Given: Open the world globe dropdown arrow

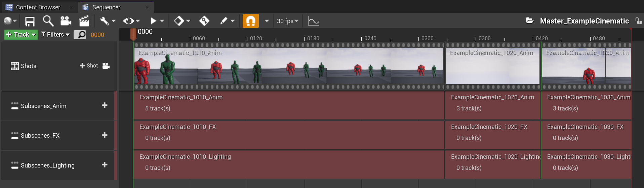Looking at the screenshot, I should tap(15, 21).
